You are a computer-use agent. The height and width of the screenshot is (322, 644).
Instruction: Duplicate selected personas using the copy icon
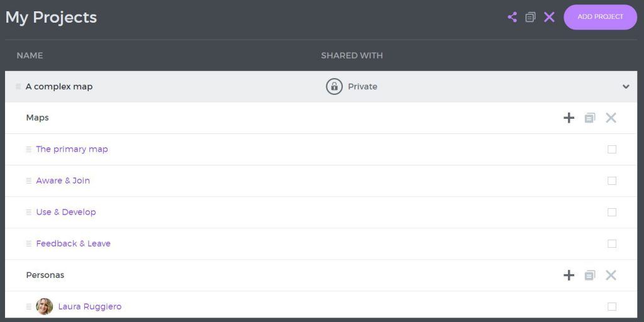click(x=590, y=275)
